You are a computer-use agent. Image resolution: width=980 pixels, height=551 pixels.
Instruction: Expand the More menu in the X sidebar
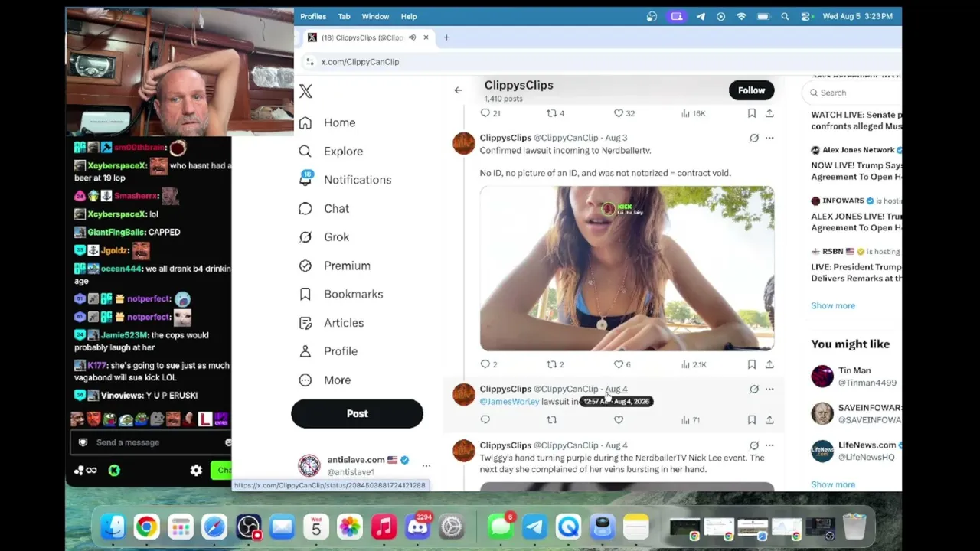[x=325, y=380]
